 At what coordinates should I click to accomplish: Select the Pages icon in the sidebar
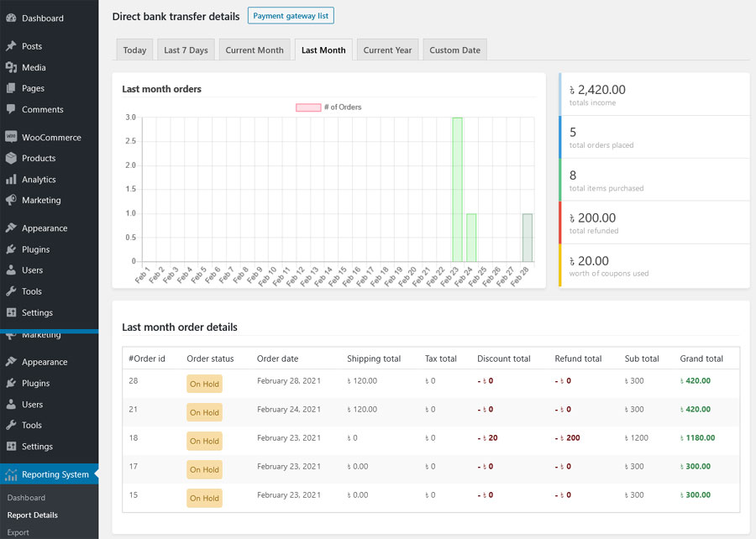(11, 88)
